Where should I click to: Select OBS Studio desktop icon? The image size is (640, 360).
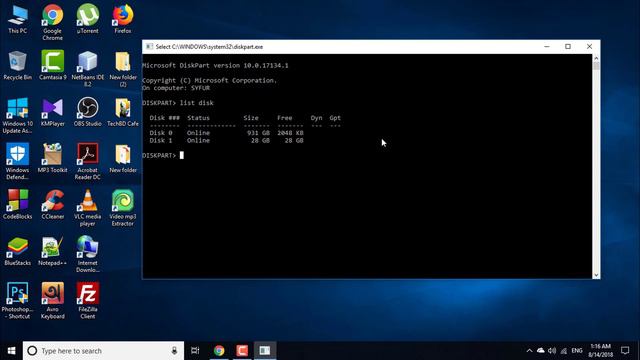(88, 112)
